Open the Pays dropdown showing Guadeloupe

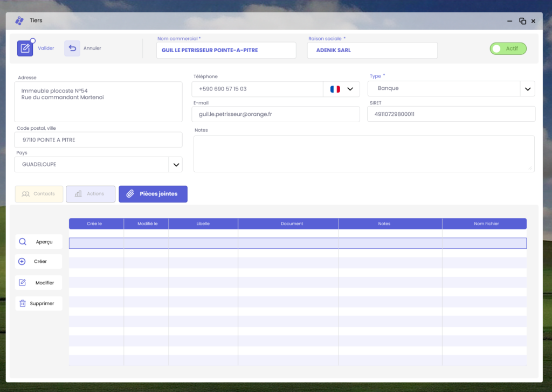(175, 165)
